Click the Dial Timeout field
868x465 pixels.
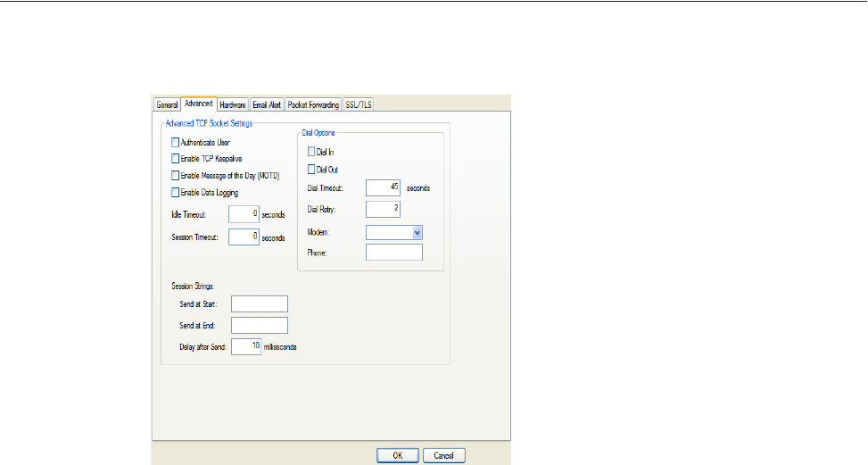pyautogui.click(x=383, y=187)
